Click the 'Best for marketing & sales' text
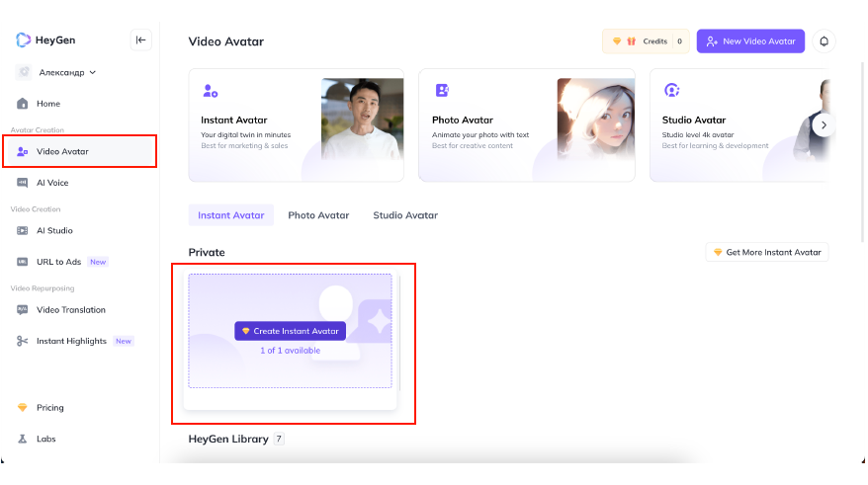The width and height of the screenshot is (868, 485). [244, 146]
